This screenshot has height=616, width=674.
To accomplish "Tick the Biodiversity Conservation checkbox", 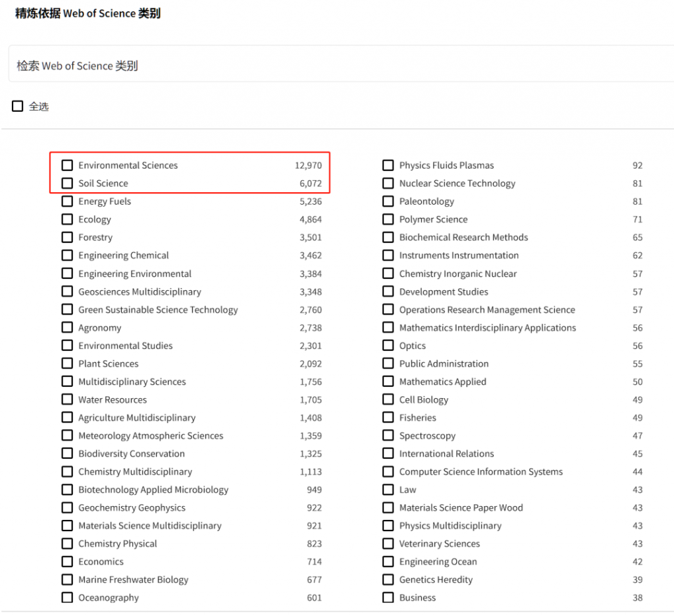I will click(67, 453).
